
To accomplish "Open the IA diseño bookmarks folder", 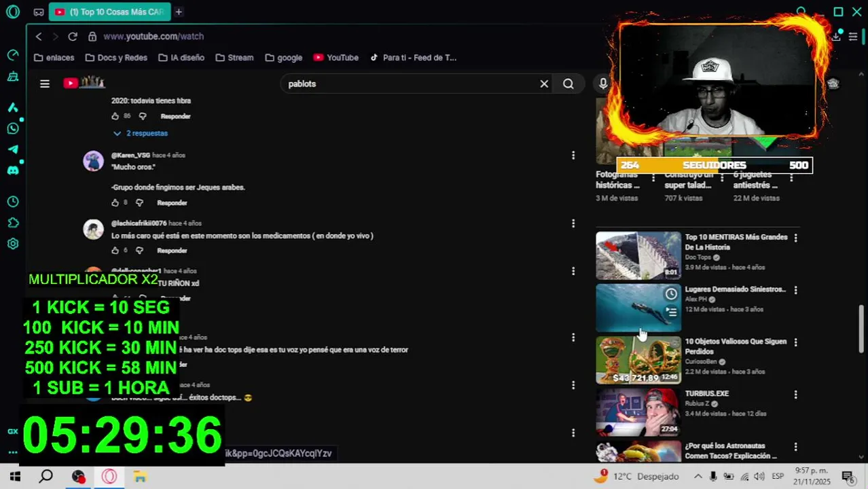I will pyautogui.click(x=181, y=58).
